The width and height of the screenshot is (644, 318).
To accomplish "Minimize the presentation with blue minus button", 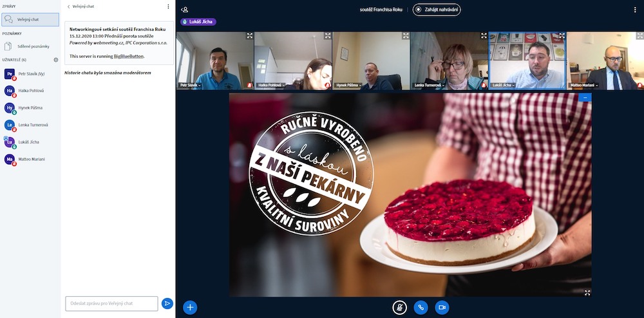I will click(x=585, y=97).
